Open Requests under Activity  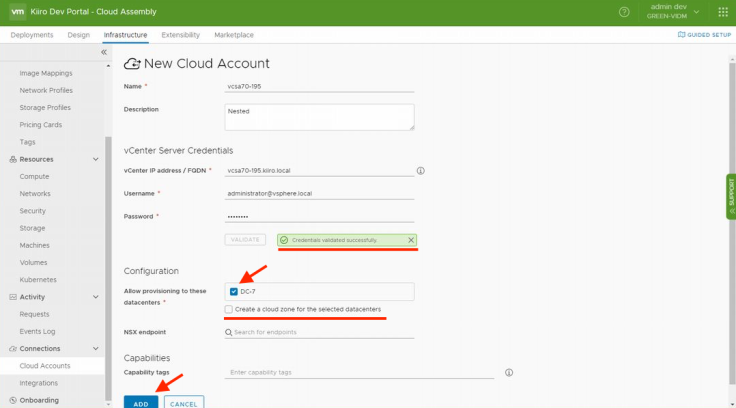tap(34, 315)
